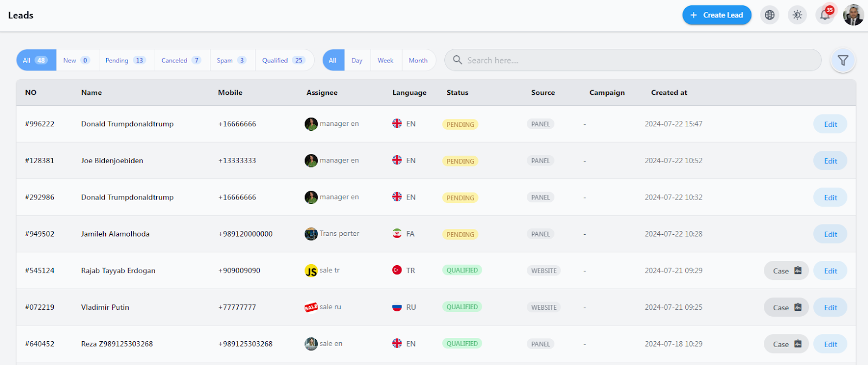Screen dimensions: 868x365
Task: Click the Name column header
Action: pyautogui.click(x=92, y=93)
